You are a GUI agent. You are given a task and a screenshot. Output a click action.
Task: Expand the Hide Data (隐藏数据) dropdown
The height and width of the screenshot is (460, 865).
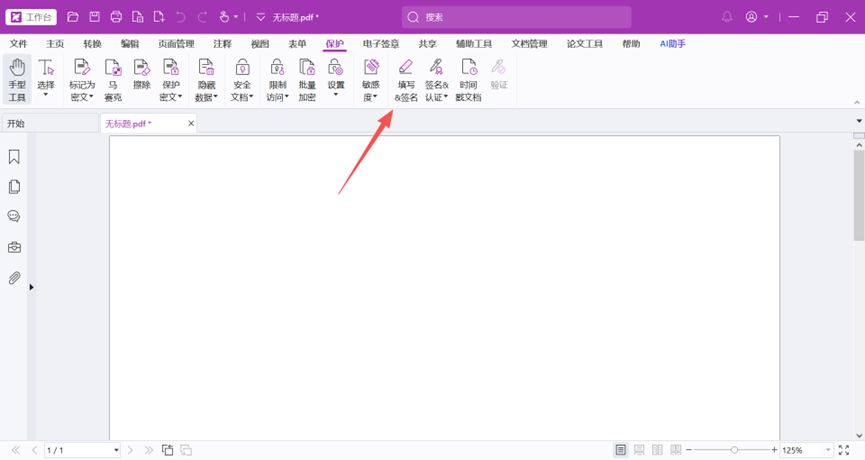pyautogui.click(x=206, y=97)
